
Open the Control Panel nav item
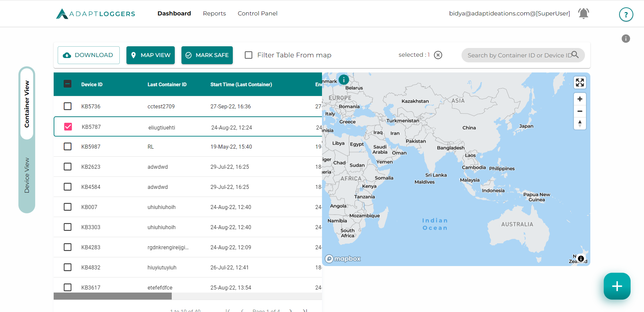click(258, 13)
